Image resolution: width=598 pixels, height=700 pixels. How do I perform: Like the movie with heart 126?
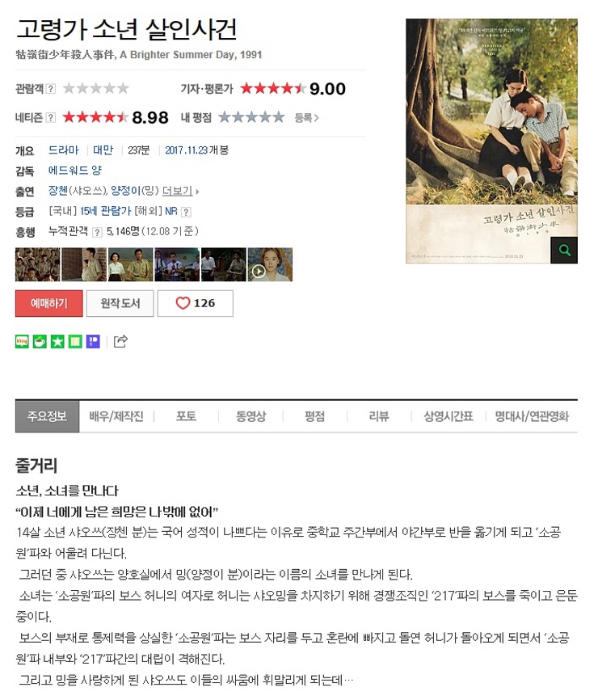(196, 303)
